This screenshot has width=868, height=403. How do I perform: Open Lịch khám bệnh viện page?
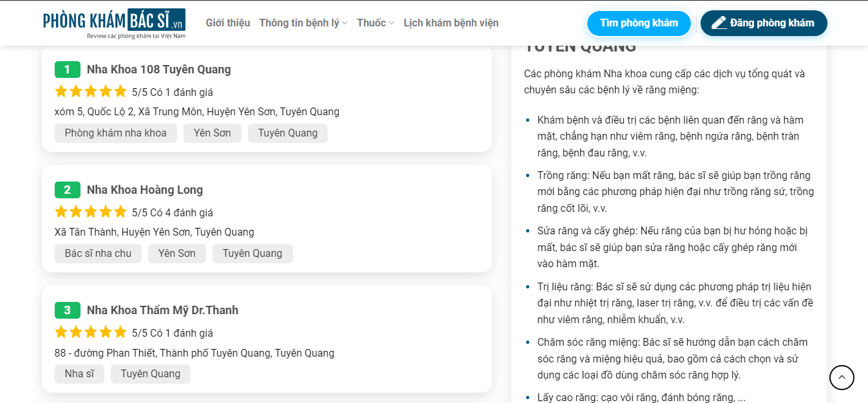coord(451,23)
